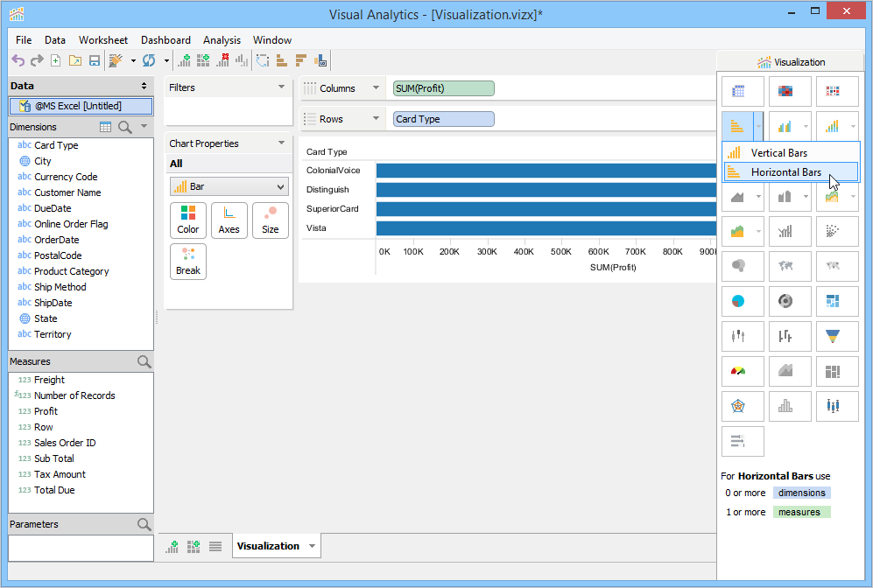Click the SUM(Profit) pill in Columns

(443, 88)
